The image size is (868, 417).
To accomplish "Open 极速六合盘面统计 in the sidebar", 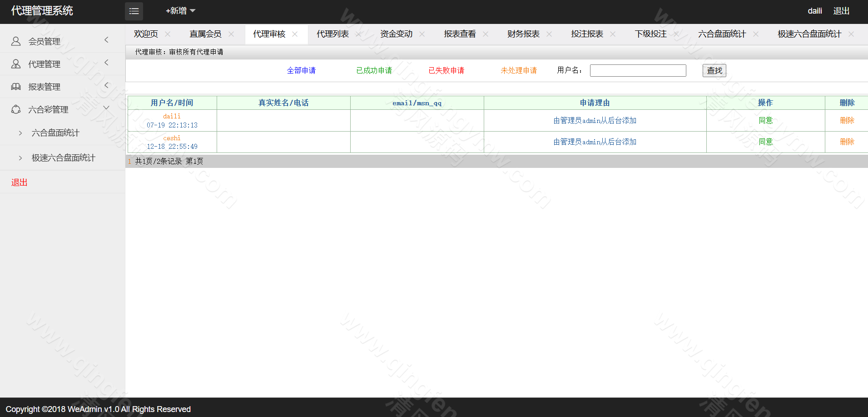I will click(63, 158).
